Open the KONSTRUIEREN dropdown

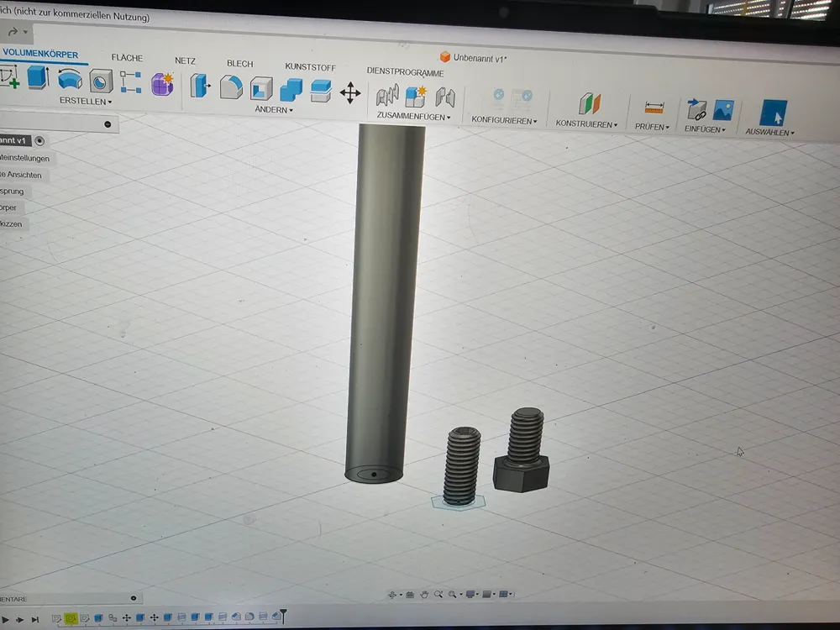pyautogui.click(x=586, y=124)
